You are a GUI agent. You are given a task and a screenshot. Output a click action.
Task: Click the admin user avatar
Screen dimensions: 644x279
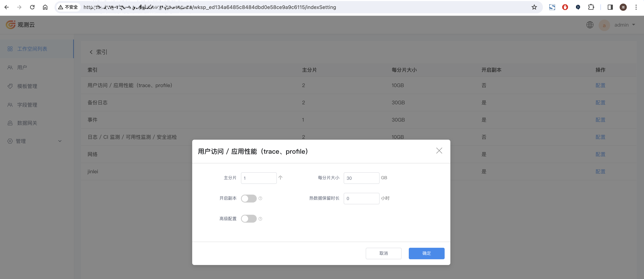(x=604, y=25)
